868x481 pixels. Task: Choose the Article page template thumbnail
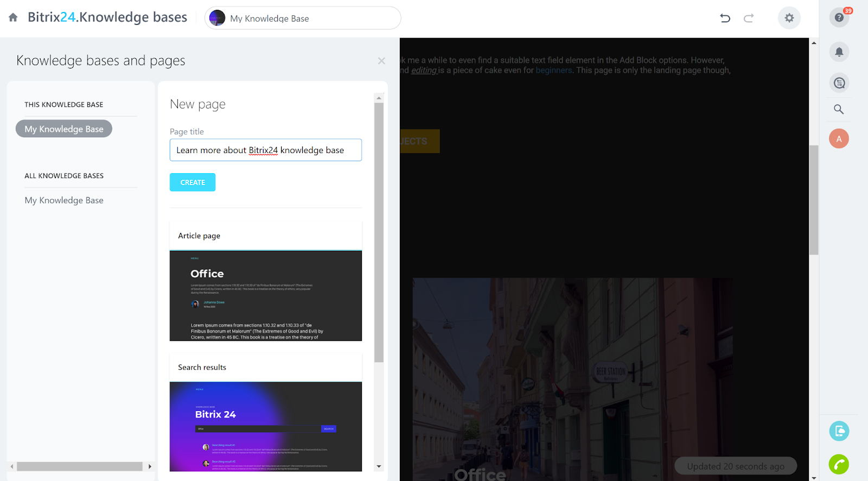point(265,295)
